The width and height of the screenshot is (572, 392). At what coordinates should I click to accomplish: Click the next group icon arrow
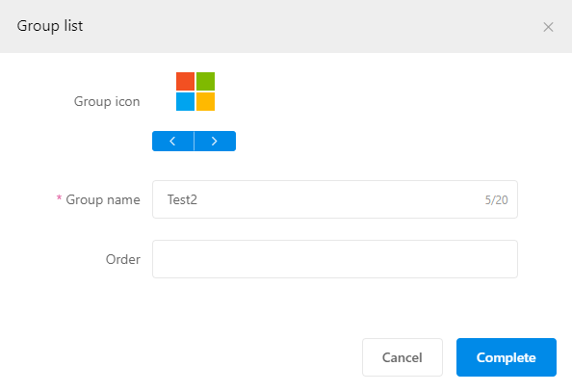(x=215, y=141)
